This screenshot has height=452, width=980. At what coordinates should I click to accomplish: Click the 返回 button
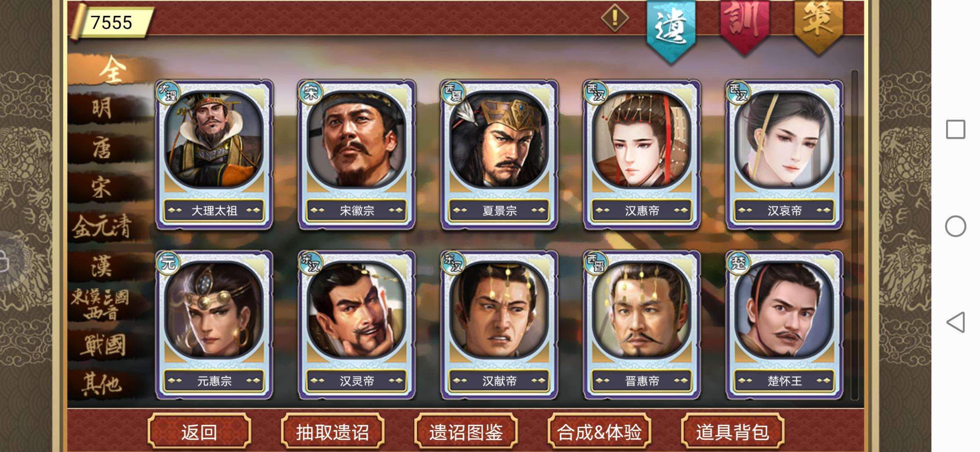pyautogui.click(x=199, y=432)
